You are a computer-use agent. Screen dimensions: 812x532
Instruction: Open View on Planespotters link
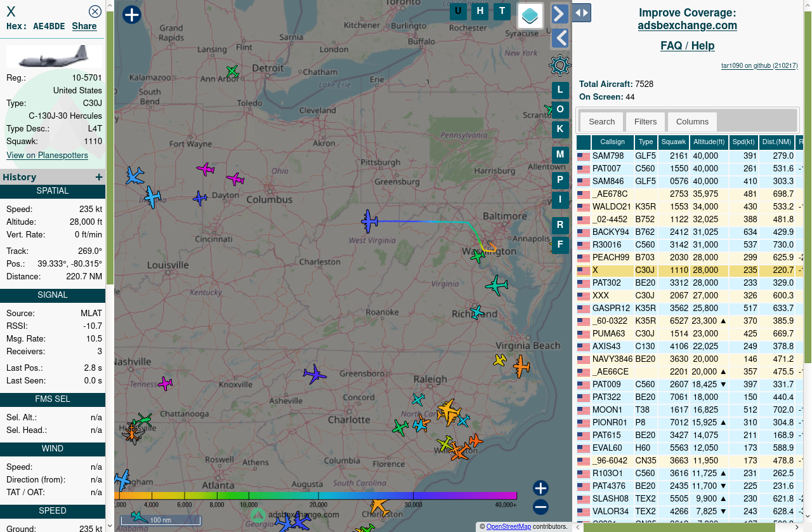coord(47,155)
